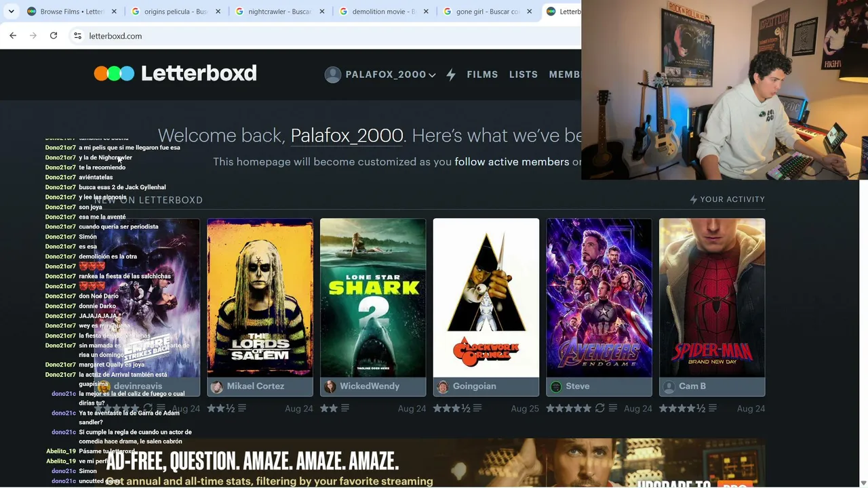Viewport: 868px width, 488px height.
Task: Open Mikael Cortez's profile name
Action: (x=256, y=386)
